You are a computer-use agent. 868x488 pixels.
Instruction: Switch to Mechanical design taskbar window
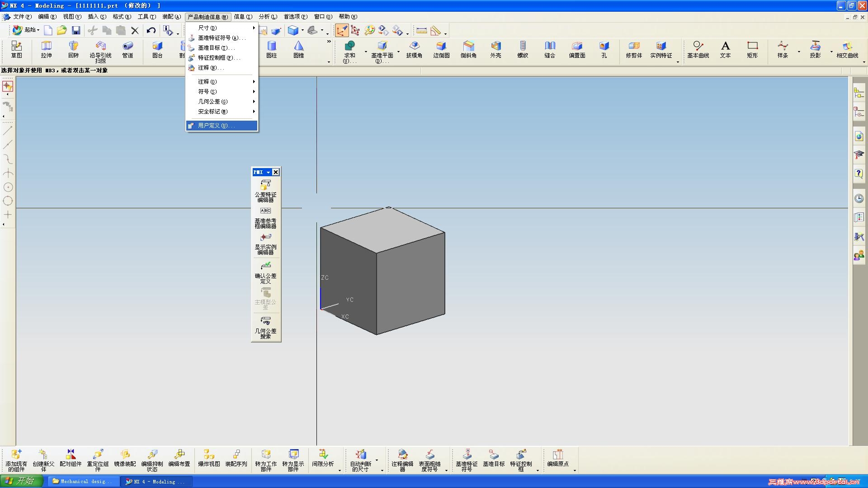point(82,481)
